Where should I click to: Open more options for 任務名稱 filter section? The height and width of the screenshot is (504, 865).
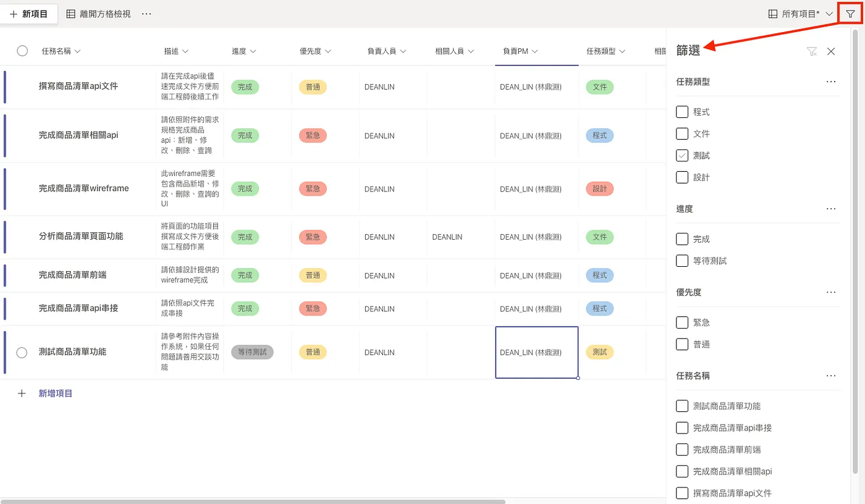coord(831,376)
